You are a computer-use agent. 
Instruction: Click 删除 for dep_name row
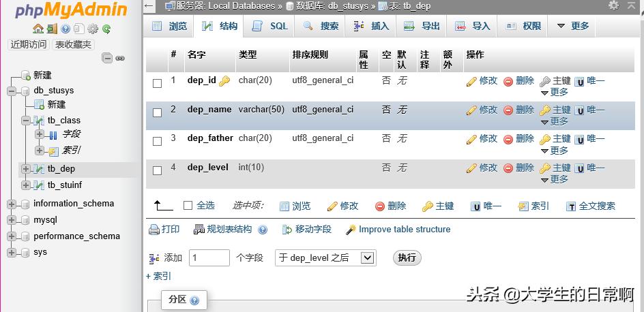pos(518,110)
